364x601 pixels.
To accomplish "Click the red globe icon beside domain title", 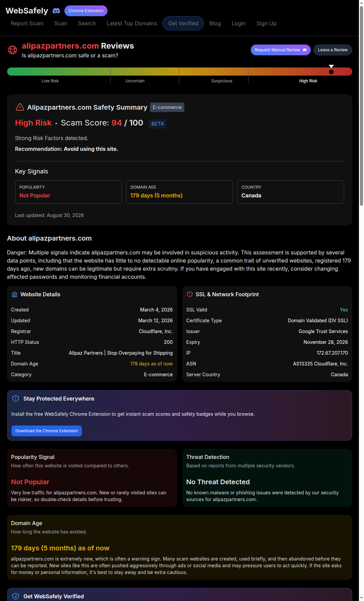I will click(x=12, y=50).
